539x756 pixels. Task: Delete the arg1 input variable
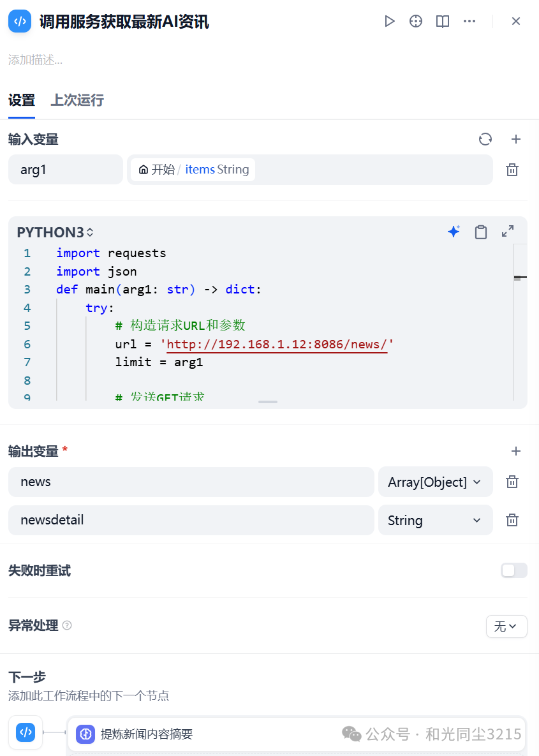click(x=512, y=170)
